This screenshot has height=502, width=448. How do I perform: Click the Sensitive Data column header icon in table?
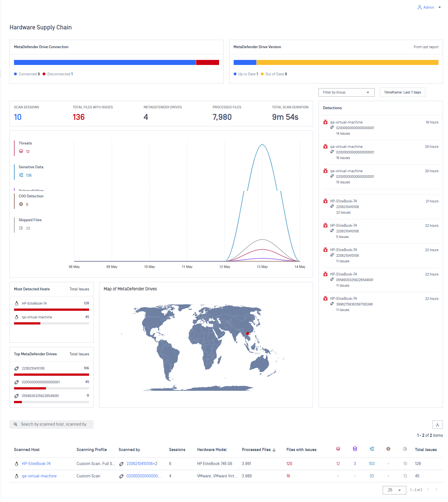coord(372,449)
